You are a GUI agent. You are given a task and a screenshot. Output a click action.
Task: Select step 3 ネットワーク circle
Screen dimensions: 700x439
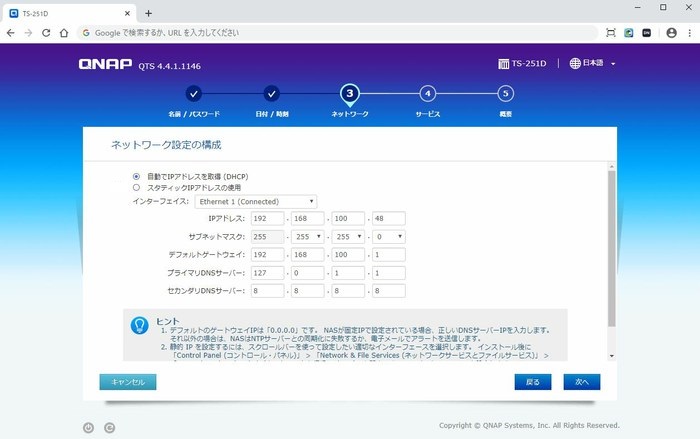point(350,94)
